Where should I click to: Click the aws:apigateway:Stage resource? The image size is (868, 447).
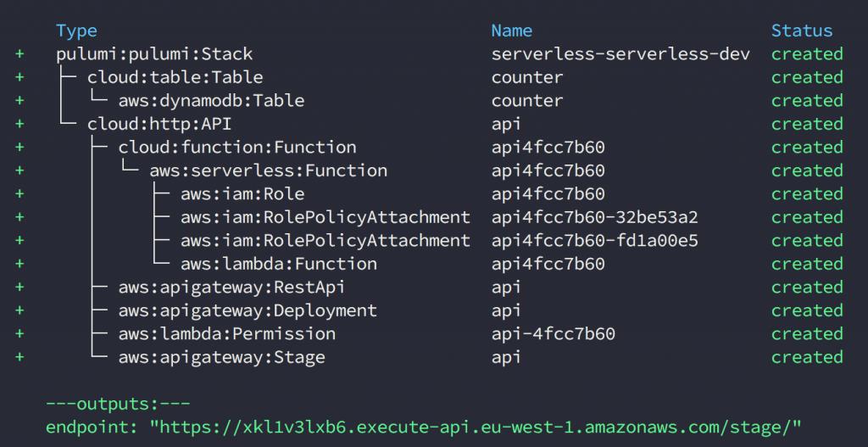tap(221, 357)
